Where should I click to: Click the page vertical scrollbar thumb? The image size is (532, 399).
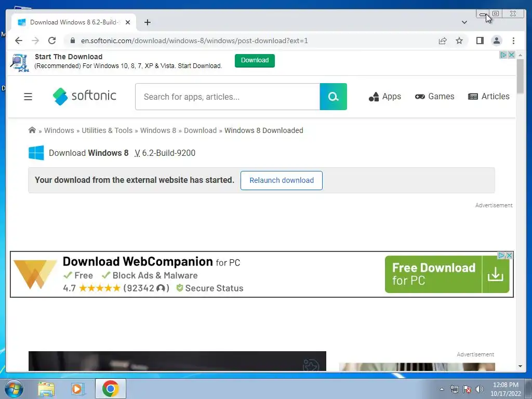point(520,76)
